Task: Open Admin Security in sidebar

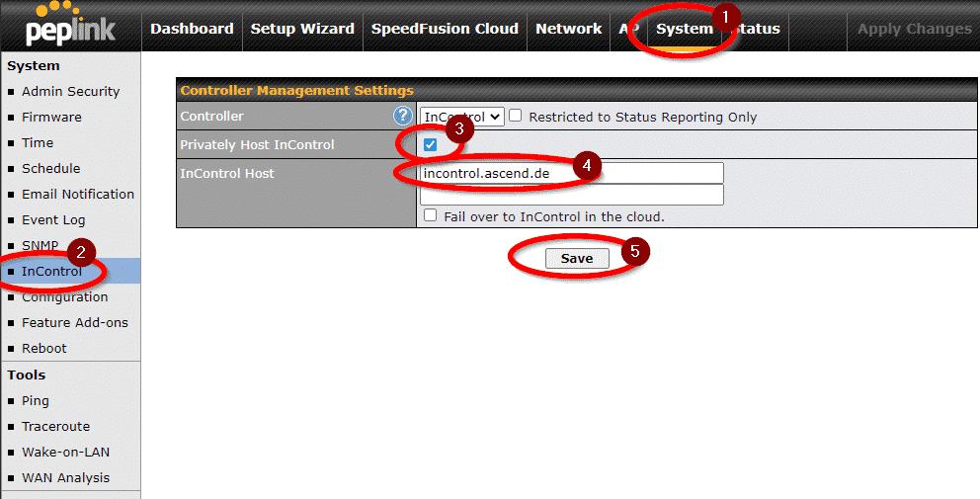Action: click(x=70, y=91)
